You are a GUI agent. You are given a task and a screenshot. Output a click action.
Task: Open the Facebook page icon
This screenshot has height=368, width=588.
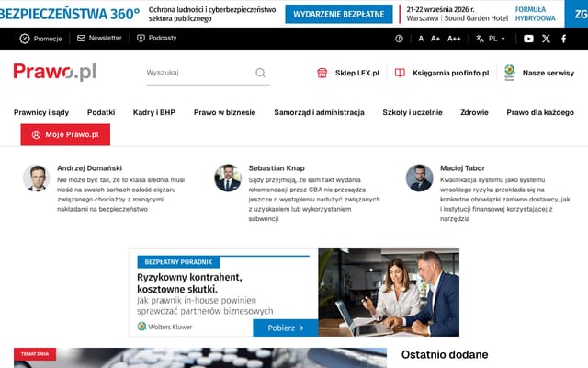click(x=563, y=39)
